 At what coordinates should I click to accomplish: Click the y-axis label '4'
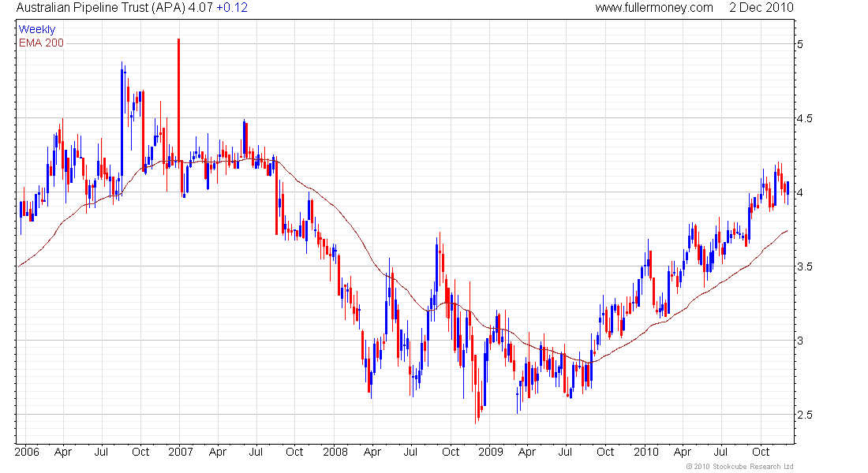tap(800, 192)
